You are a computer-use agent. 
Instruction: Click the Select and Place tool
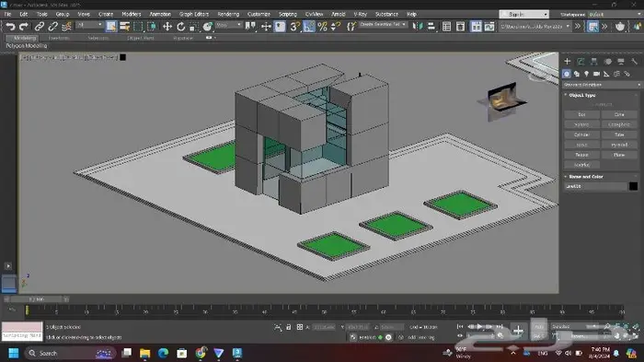click(x=207, y=27)
